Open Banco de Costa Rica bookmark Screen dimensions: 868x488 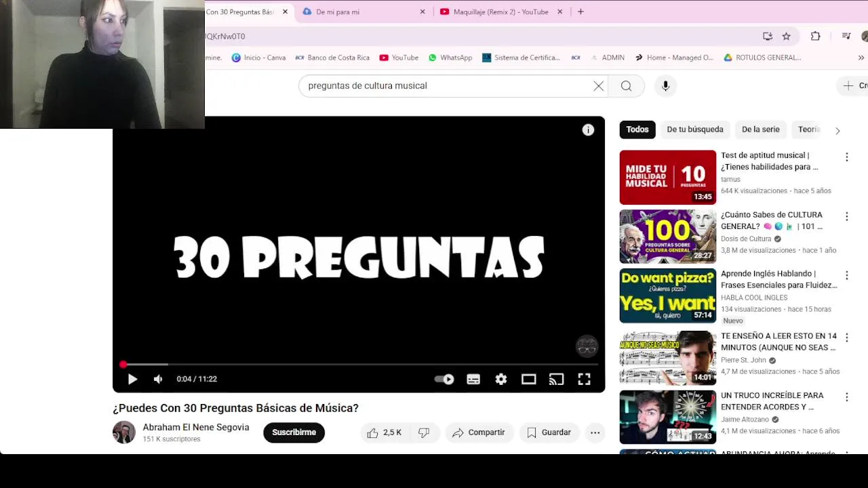click(x=332, y=58)
